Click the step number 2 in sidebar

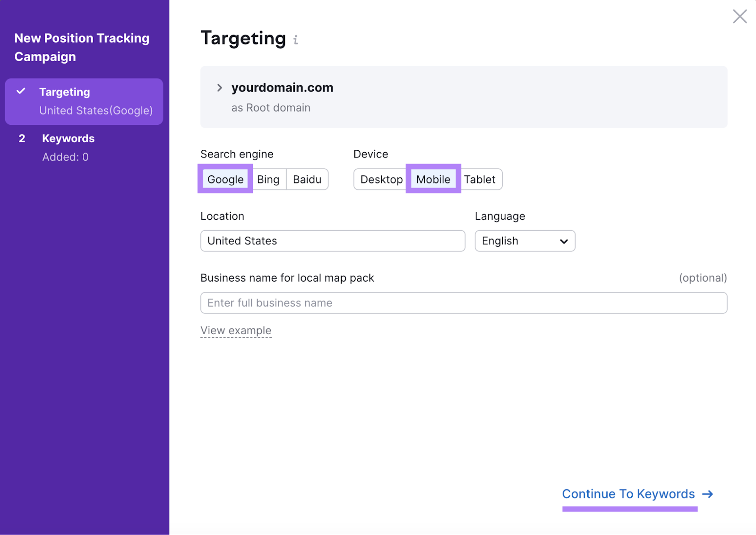(22, 139)
